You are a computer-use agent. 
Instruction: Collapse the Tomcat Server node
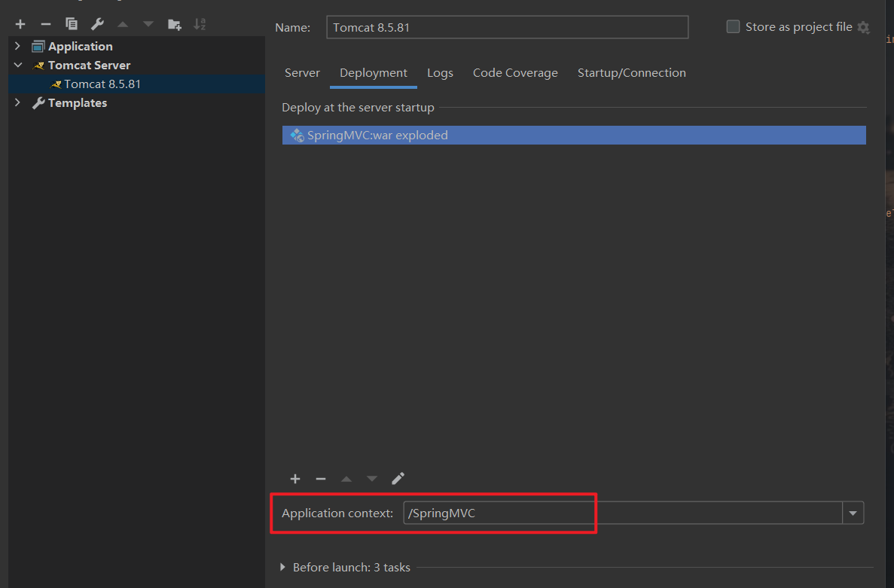coord(17,66)
